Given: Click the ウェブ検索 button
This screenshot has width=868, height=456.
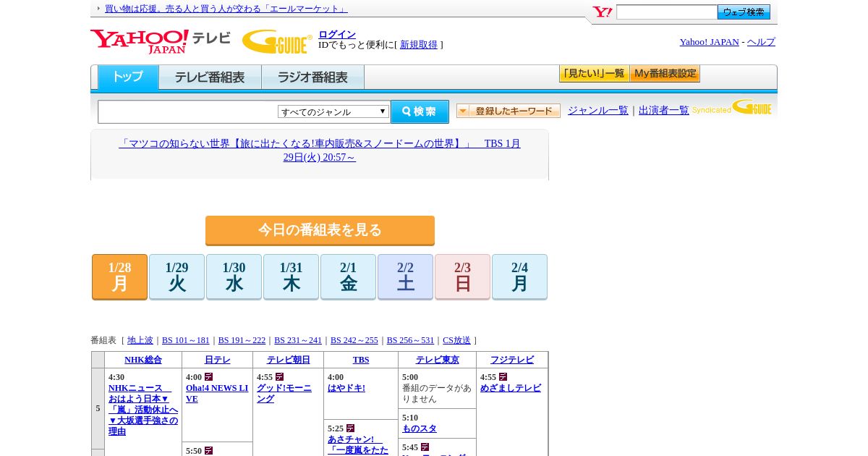Looking at the screenshot, I should pyautogui.click(x=744, y=12).
